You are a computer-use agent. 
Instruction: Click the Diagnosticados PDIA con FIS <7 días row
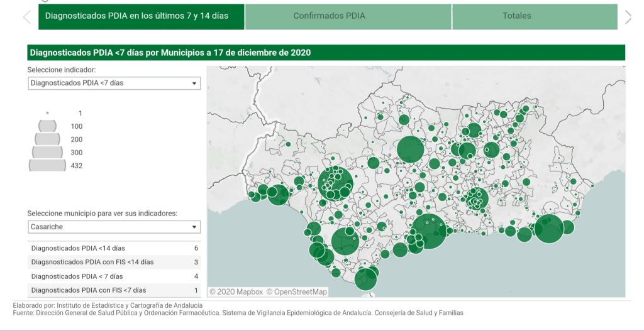tap(114, 290)
